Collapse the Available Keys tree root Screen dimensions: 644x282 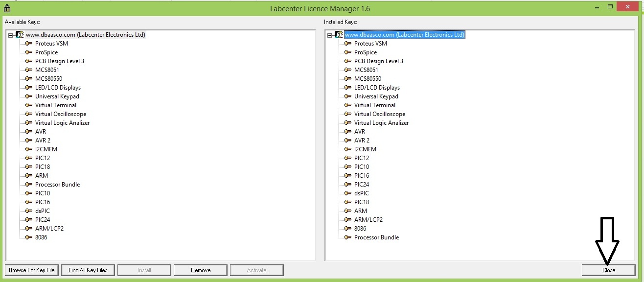pos(11,35)
